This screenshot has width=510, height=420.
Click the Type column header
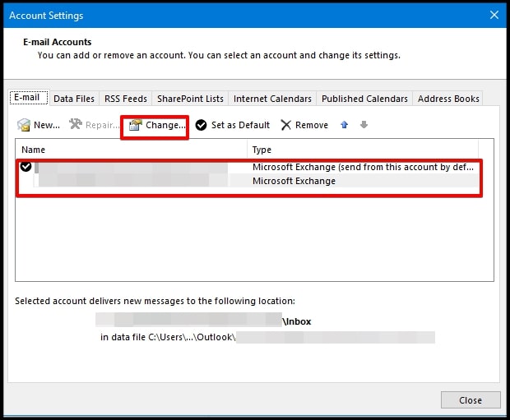pos(362,150)
